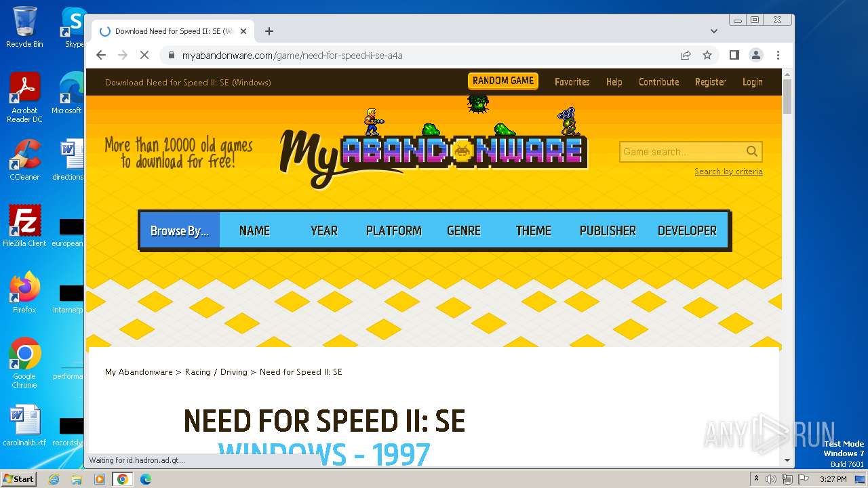Open Search by criteria link
This screenshot has height=488, width=868.
(x=728, y=171)
